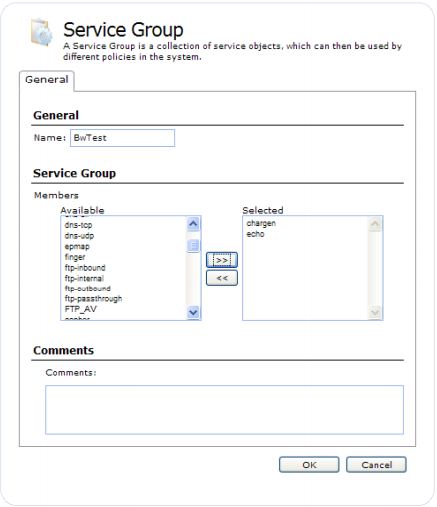437x507 pixels.
Task: Select ftp-passthrough in Available list
Action: click(x=93, y=298)
